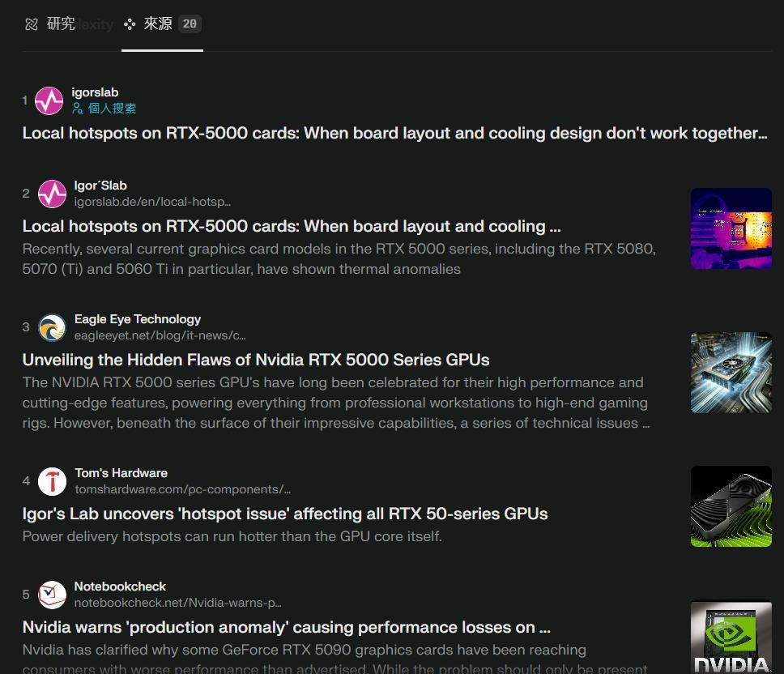Open 'Unveiling the Hidden Flaws of Nvidia RTX 5000 Series GPUs'

point(256,360)
